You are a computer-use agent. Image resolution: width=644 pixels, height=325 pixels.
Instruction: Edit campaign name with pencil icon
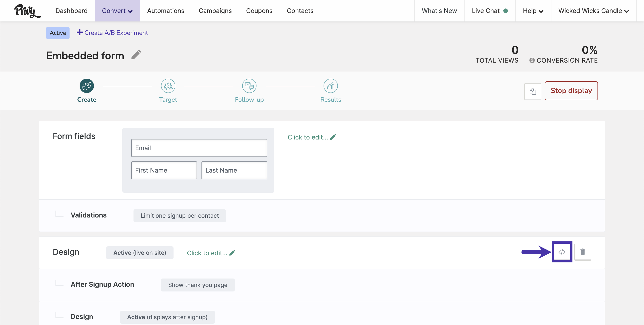tap(136, 55)
